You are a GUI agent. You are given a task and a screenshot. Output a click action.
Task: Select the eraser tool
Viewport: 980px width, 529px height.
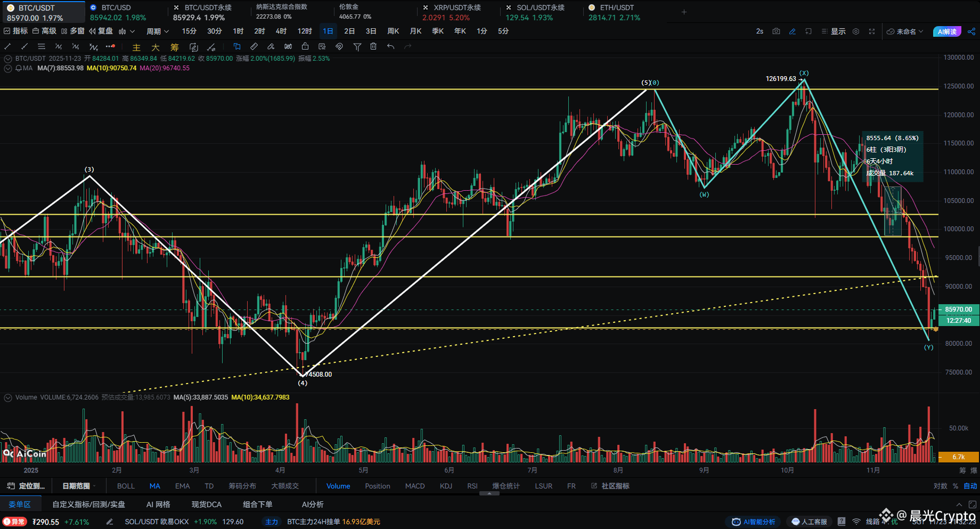pyautogui.click(x=271, y=47)
